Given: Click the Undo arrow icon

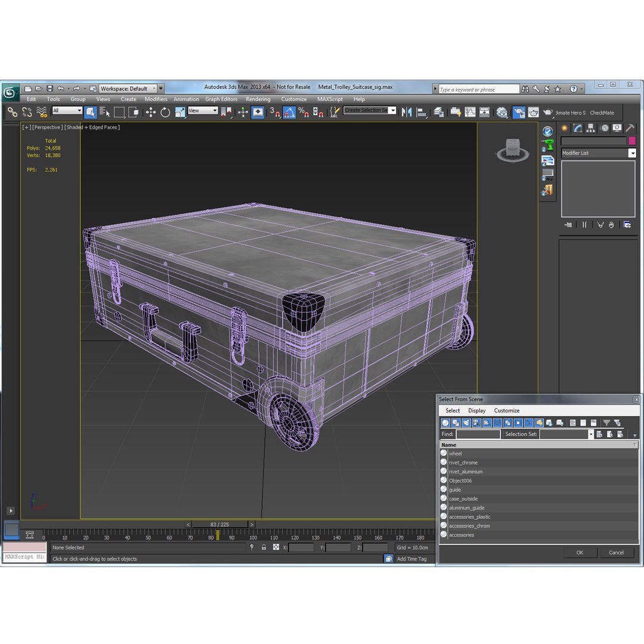Looking at the screenshot, I should pos(61,88).
